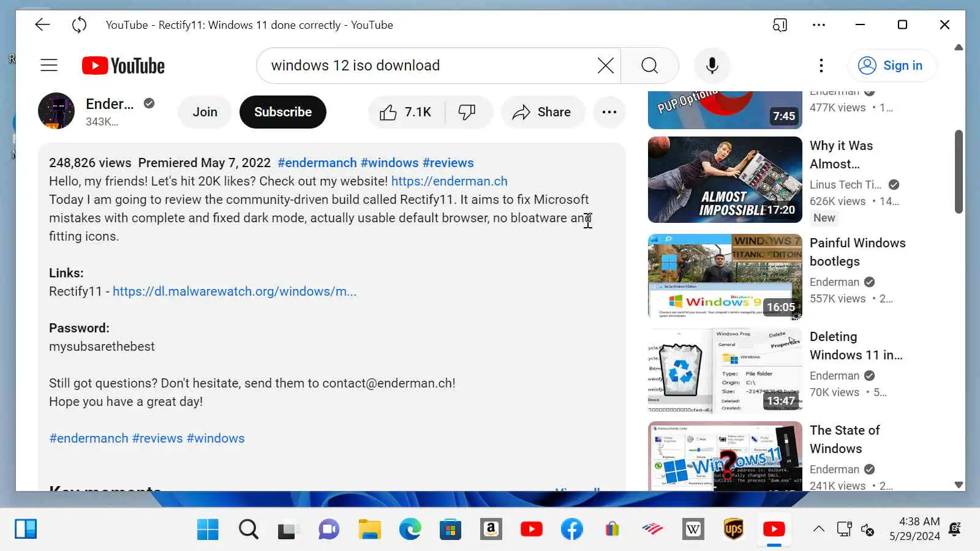Screen dimensions: 980x551
Task: Visit the https://enderman.ch website link
Action: tap(450, 181)
